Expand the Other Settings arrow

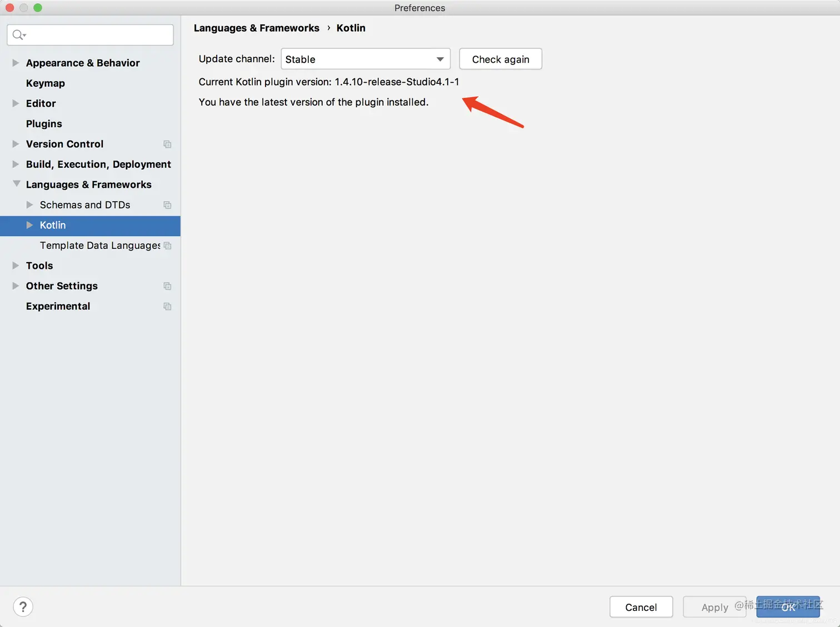click(16, 286)
